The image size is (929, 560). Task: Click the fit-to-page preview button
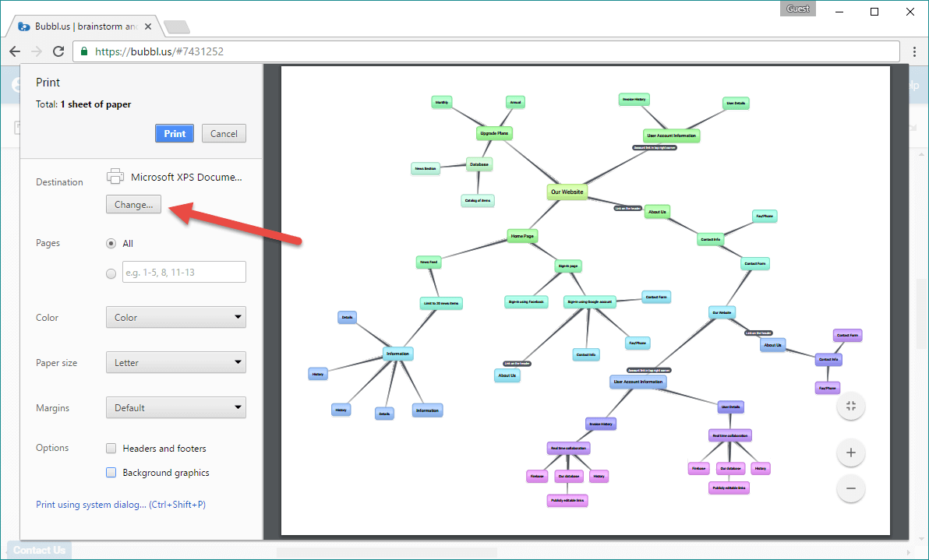[x=851, y=406]
